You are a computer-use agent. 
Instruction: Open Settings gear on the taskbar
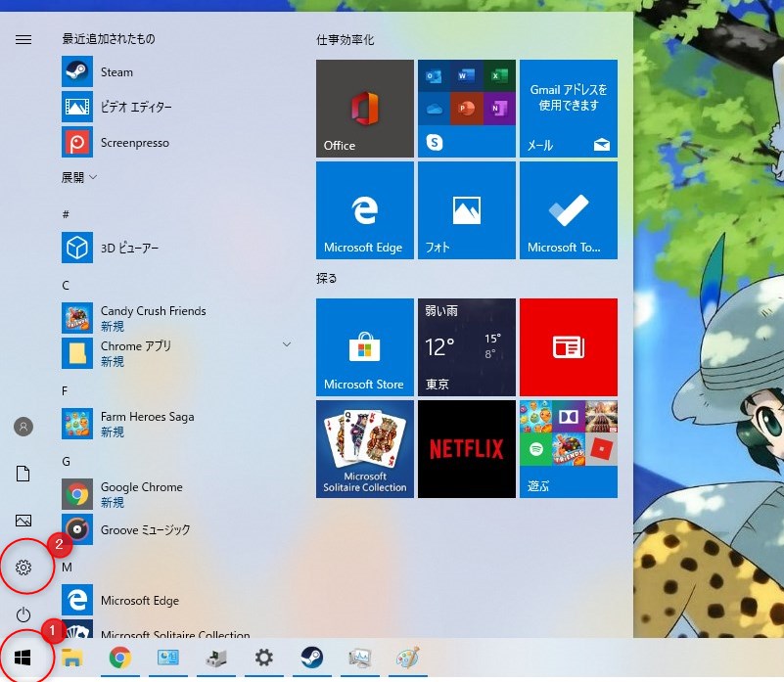(x=264, y=658)
